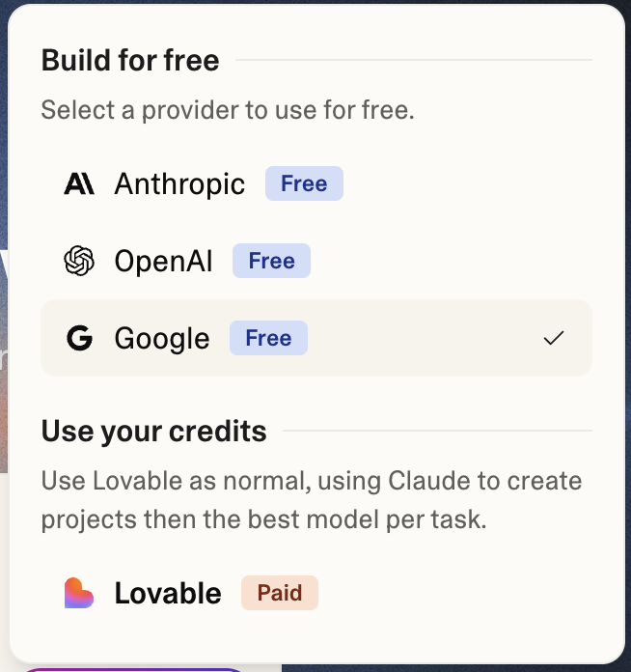
Task: Select the Anthropic provider option
Action: (x=179, y=183)
